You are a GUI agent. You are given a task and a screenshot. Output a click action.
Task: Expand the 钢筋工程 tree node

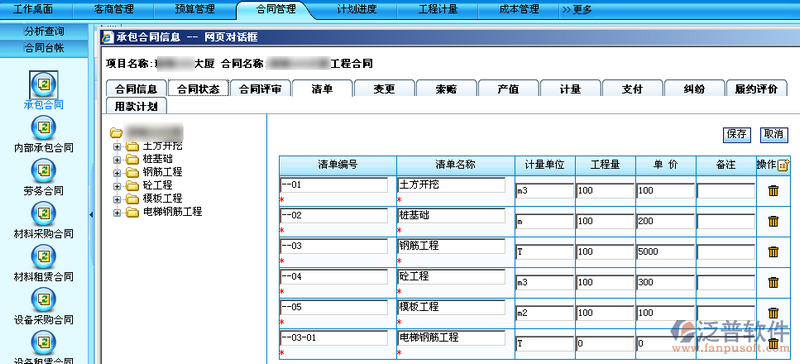117,172
